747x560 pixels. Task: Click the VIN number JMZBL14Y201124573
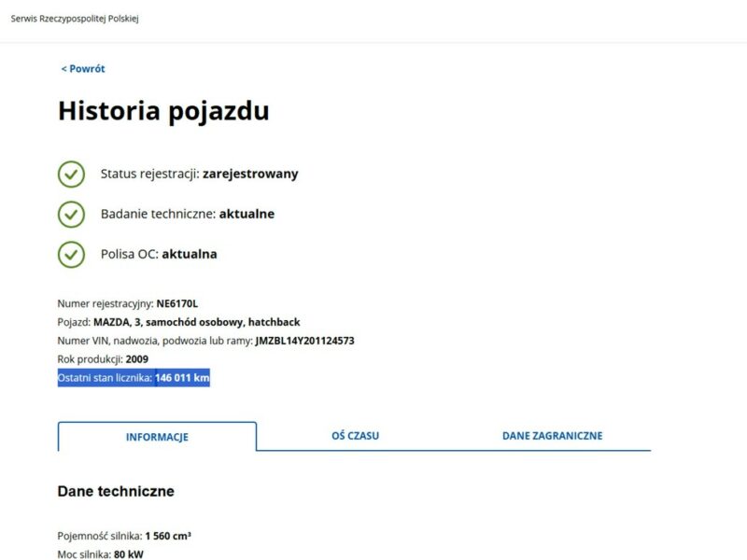tap(305, 341)
